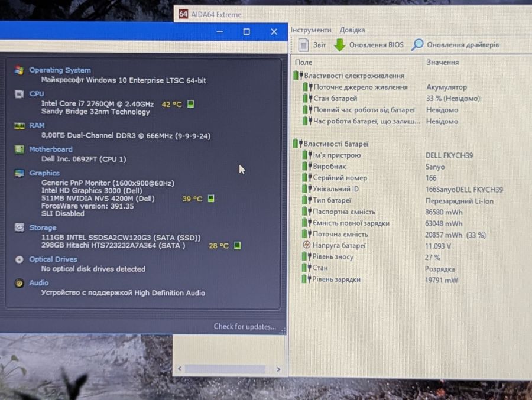Select the value DELL FKYCH39

(x=449, y=155)
